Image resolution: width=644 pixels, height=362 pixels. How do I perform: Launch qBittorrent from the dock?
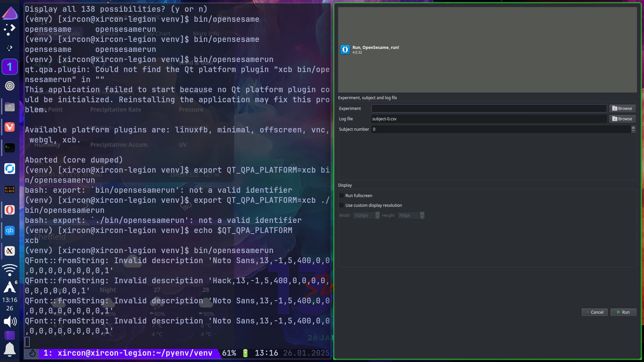coord(10,230)
